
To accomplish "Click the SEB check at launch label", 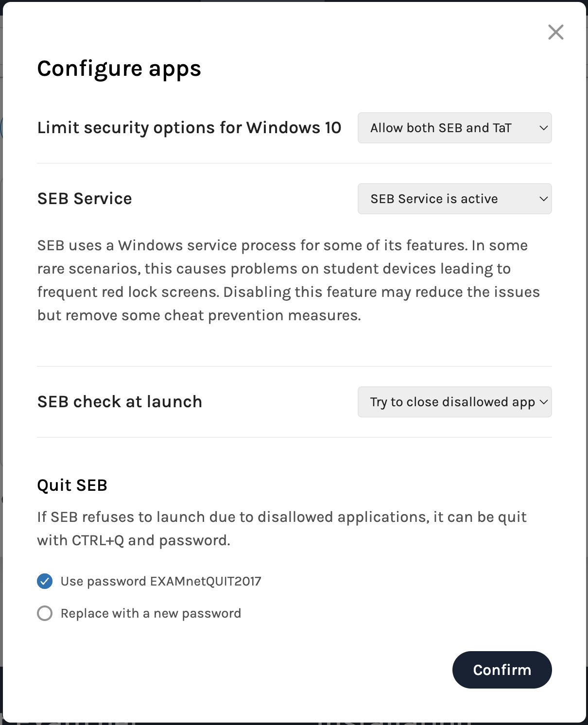I will (120, 402).
